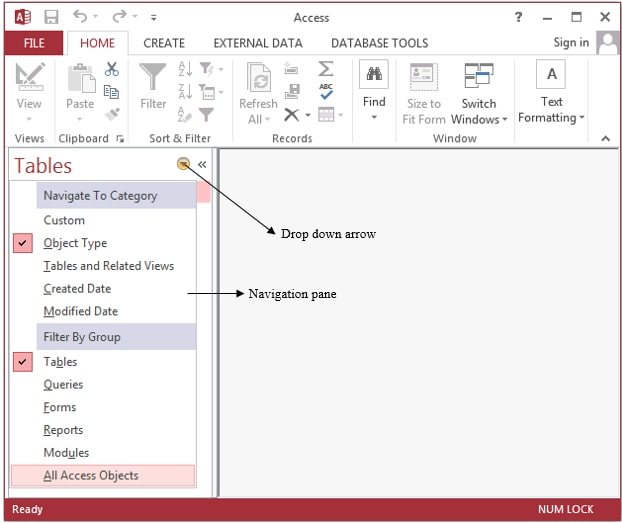
Task: Click the Sort Ascending A-Z icon
Action: (185, 69)
